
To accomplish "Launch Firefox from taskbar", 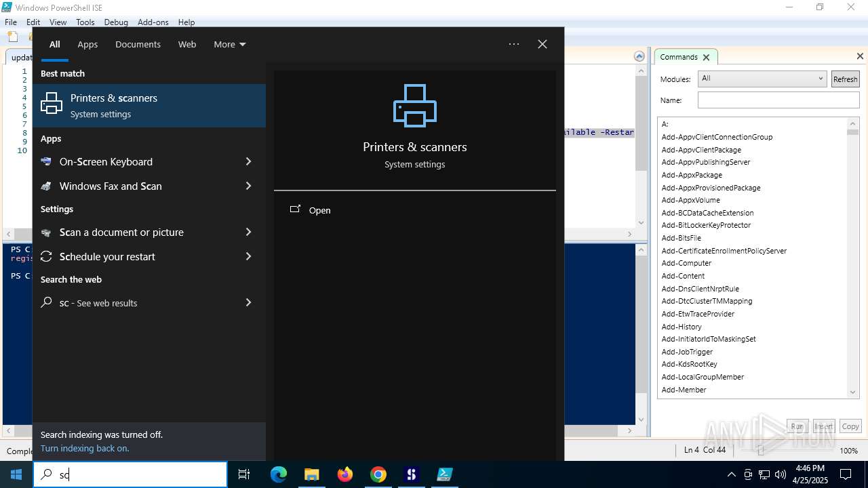I will click(345, 474).
